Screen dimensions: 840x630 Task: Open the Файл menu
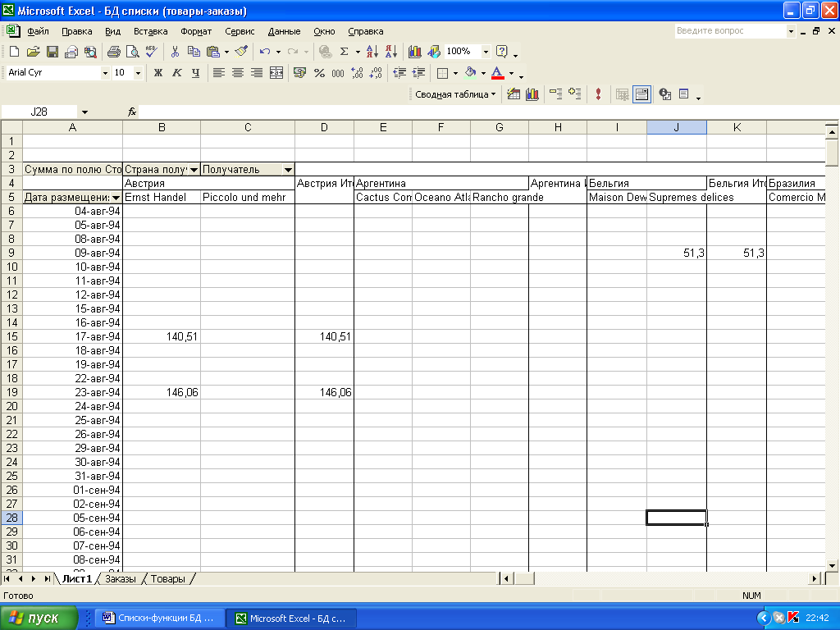38,32
